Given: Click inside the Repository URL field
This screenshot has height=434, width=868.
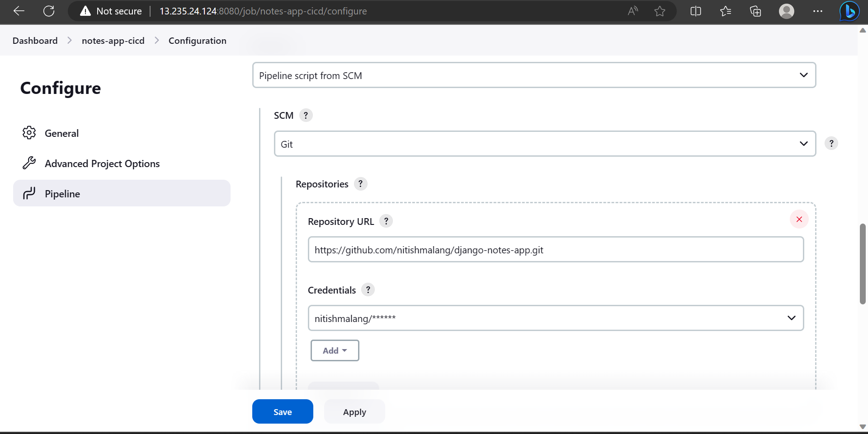Looking at the screenshot, I should 556,249.
